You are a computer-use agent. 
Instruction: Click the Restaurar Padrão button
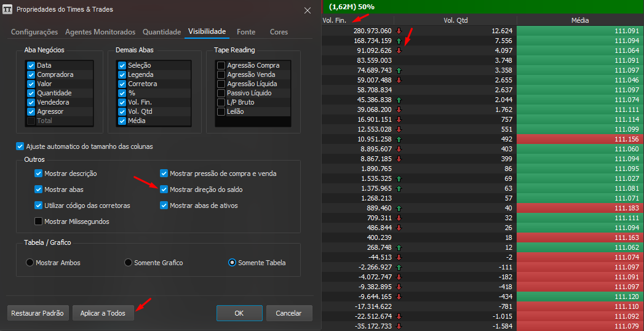[38, 313]
